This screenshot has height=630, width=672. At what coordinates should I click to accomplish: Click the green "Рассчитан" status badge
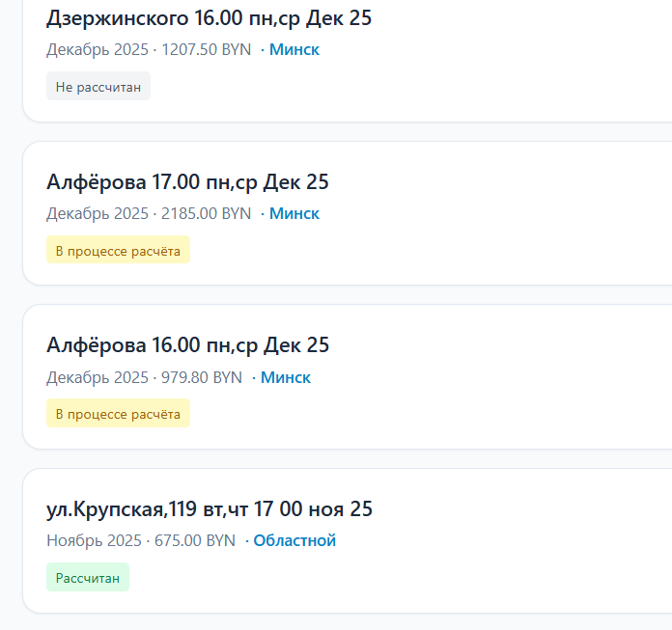(88, 578)
